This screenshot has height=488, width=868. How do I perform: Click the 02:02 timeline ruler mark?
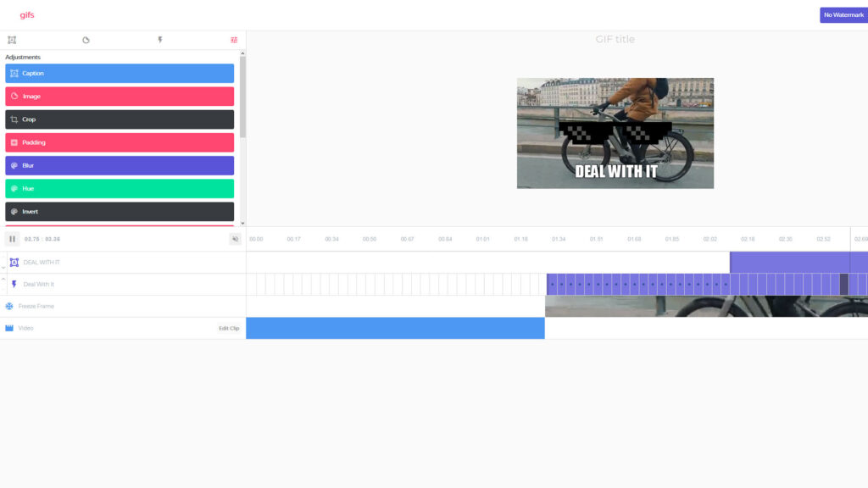(x=710, y=239)
